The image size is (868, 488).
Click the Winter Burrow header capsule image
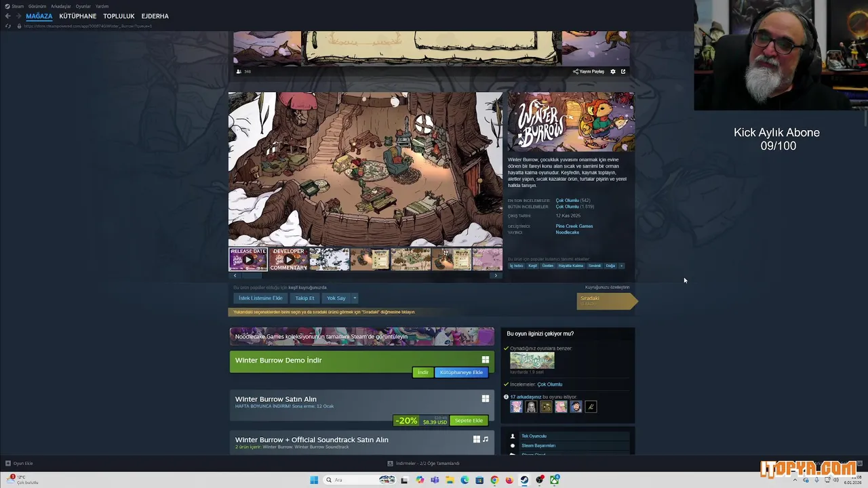pyautogui.click(x=571, y=122)
